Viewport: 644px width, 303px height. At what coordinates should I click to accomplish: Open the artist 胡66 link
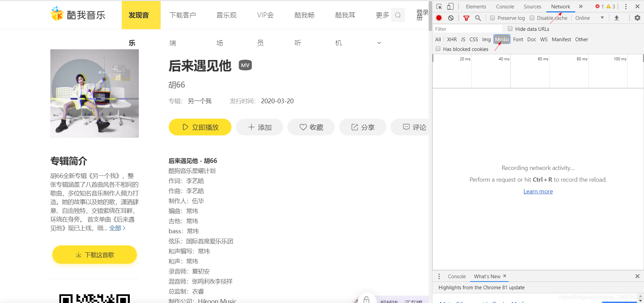[x=177, y=85]
